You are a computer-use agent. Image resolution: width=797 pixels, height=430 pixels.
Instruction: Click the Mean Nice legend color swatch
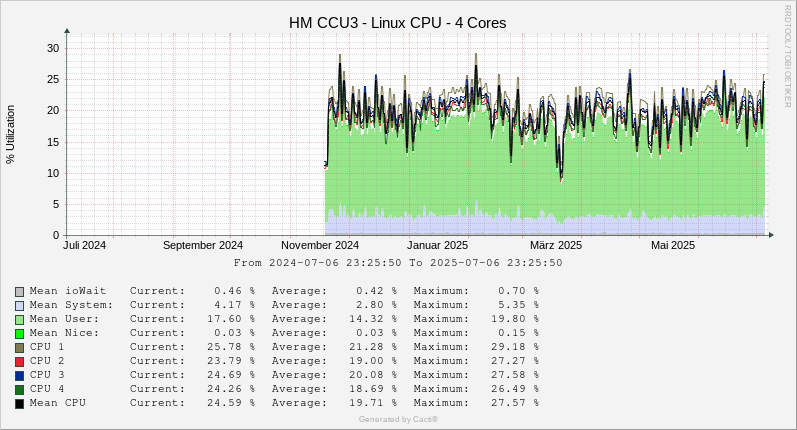tap(19, 334)
